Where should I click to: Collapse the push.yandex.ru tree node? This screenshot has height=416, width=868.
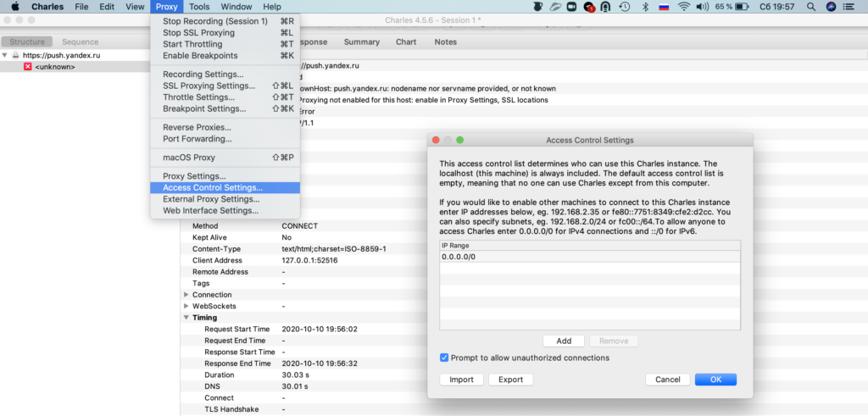[x=5, y=55]
